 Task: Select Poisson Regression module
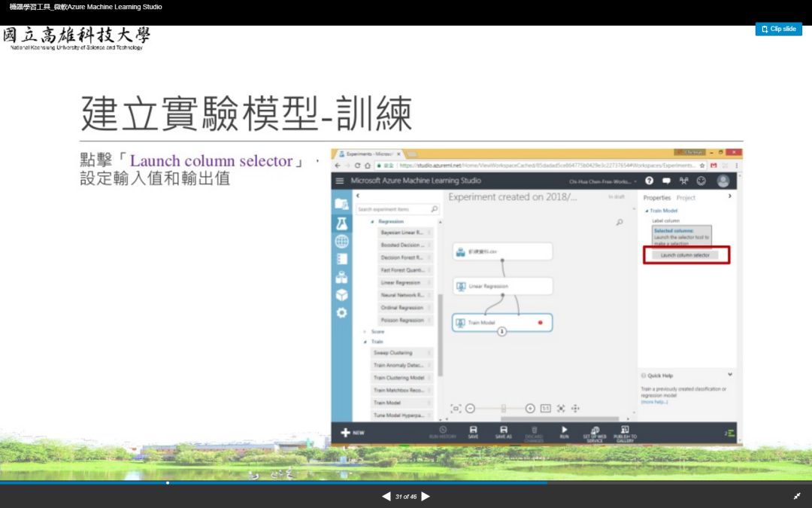[x=405, y=321]
